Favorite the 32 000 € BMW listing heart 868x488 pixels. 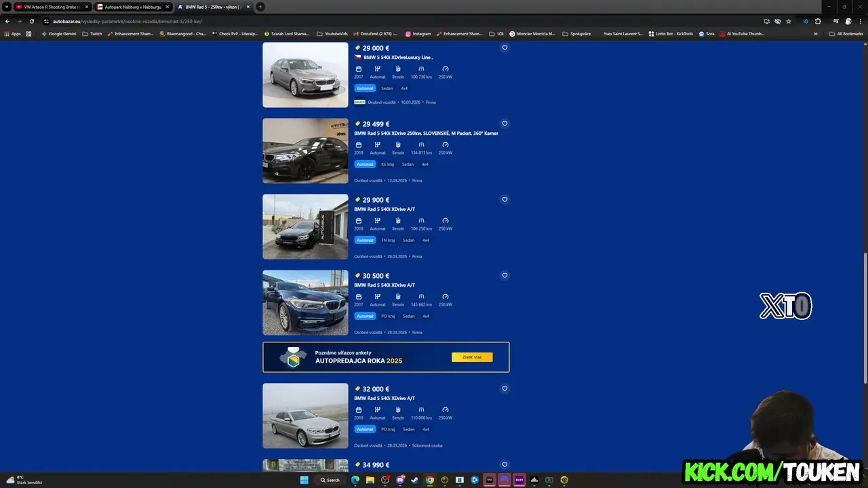coord(505,389)
